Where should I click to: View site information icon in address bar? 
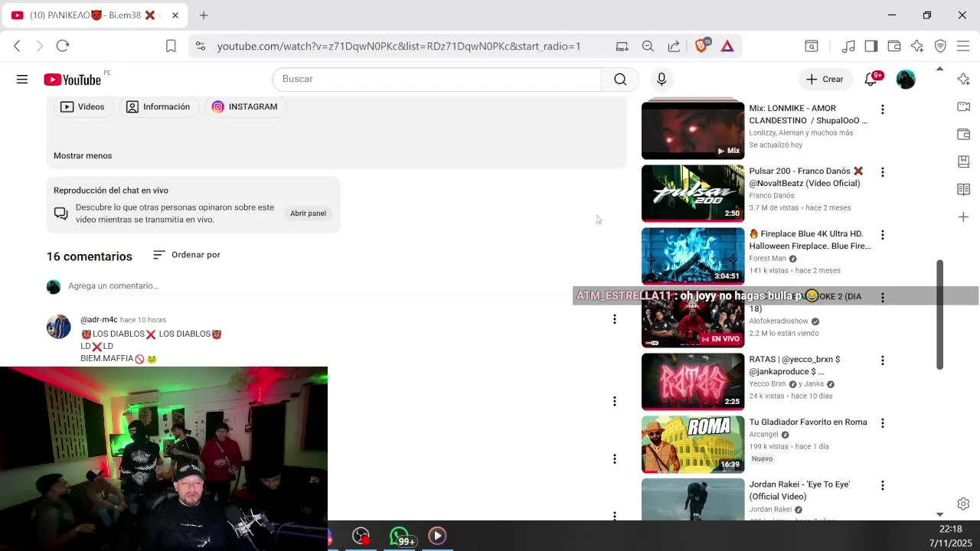[x=201, y=46]
